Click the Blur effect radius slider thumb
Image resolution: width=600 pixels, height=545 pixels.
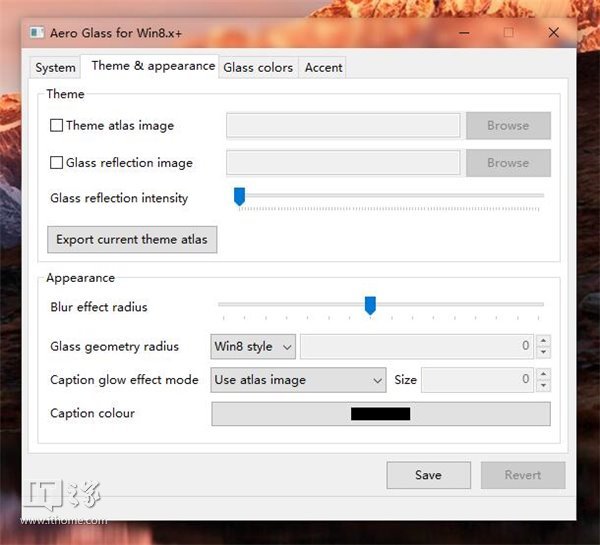[x=370, y=305]
